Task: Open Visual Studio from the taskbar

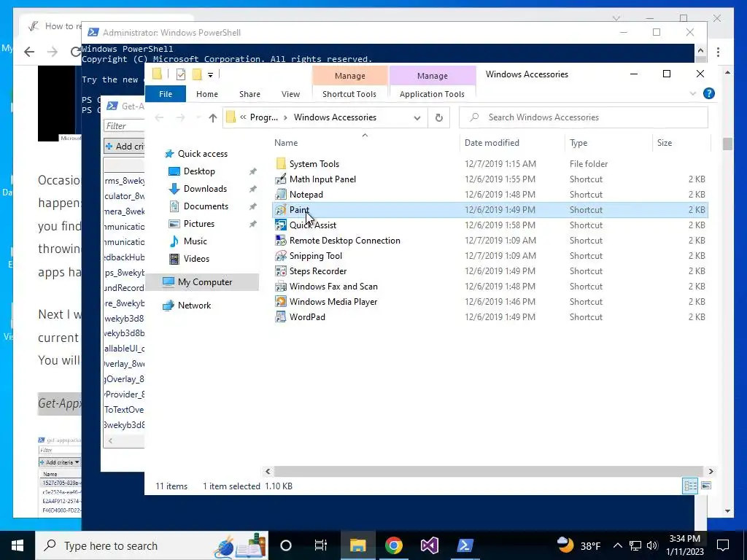Action: pos(429,545)
